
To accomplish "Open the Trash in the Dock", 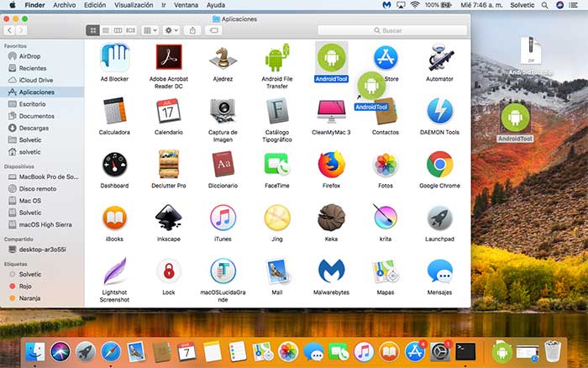I will tap(553, 351).
